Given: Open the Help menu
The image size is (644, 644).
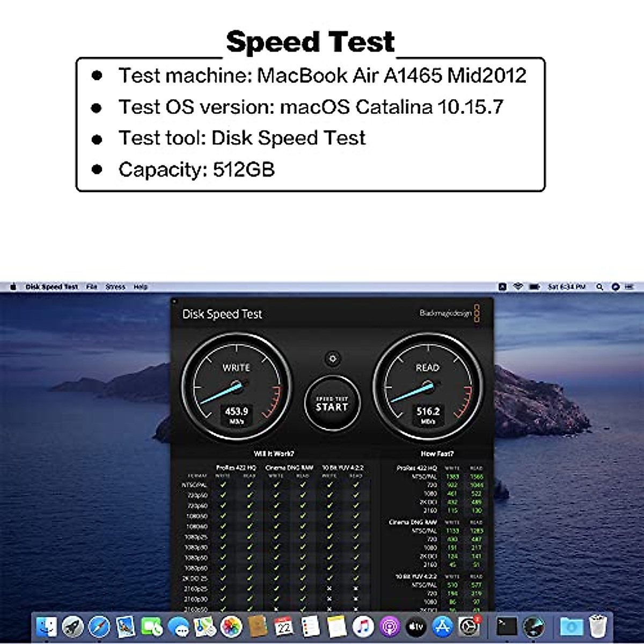Looking at the screenshot, I should [x=141, y=287].
